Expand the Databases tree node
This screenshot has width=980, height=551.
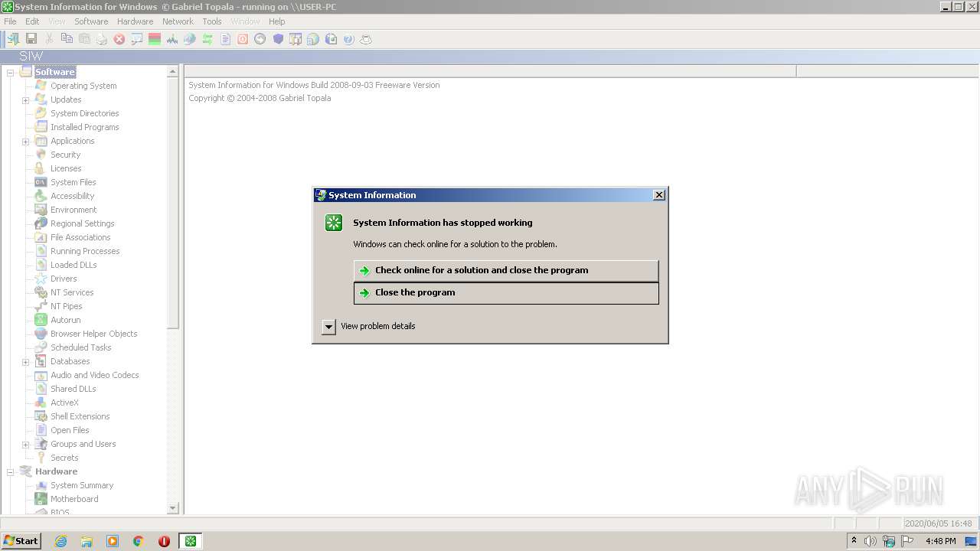point(25,362)
